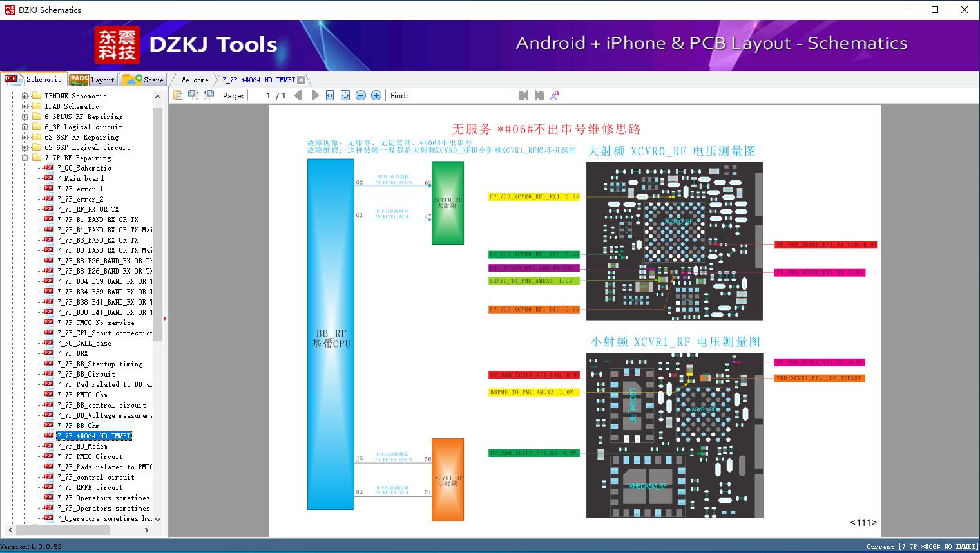The width and height of the screenshot is (980, 553).
Task: Expand the 6S 6SP Logical circuit folder
Action: (25, 147)
